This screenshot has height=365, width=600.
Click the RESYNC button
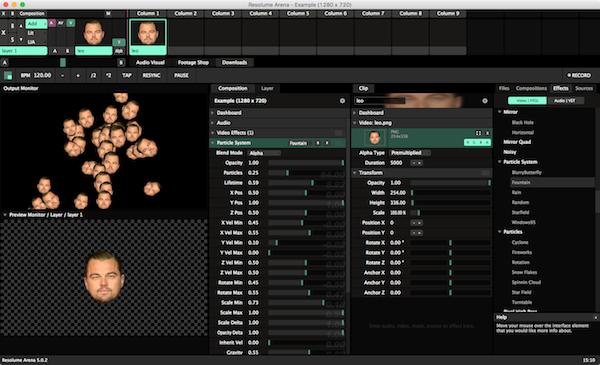[152, 76]
